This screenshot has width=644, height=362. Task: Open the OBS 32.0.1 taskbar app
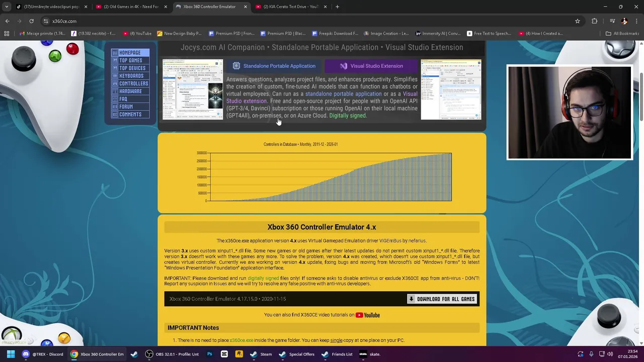tap(171, 354)
